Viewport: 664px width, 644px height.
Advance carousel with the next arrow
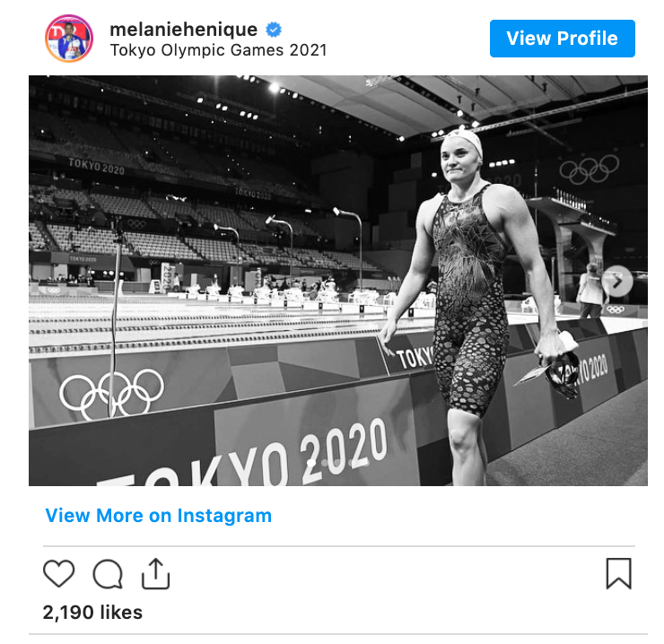[617, 282]
